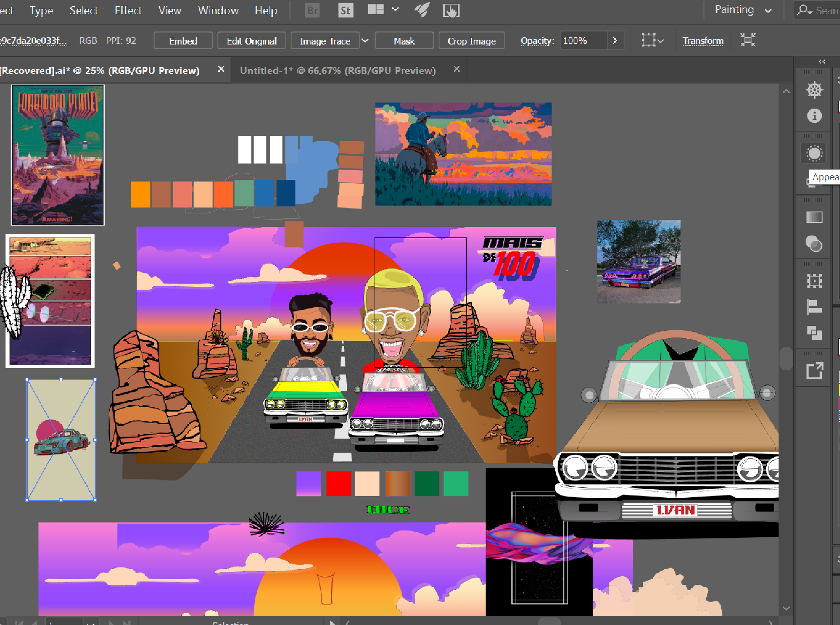Collapse the panel dock double-arrow
This screenshot has height=625, width=840.
click(821, 61)
